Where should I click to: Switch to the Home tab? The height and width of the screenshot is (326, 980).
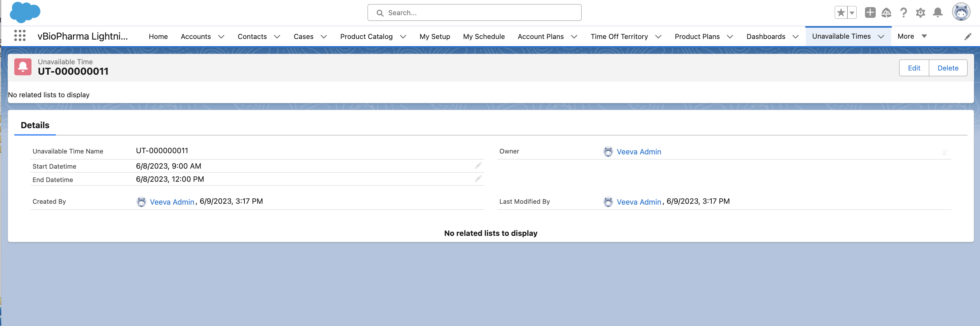(x=158, y=37)
